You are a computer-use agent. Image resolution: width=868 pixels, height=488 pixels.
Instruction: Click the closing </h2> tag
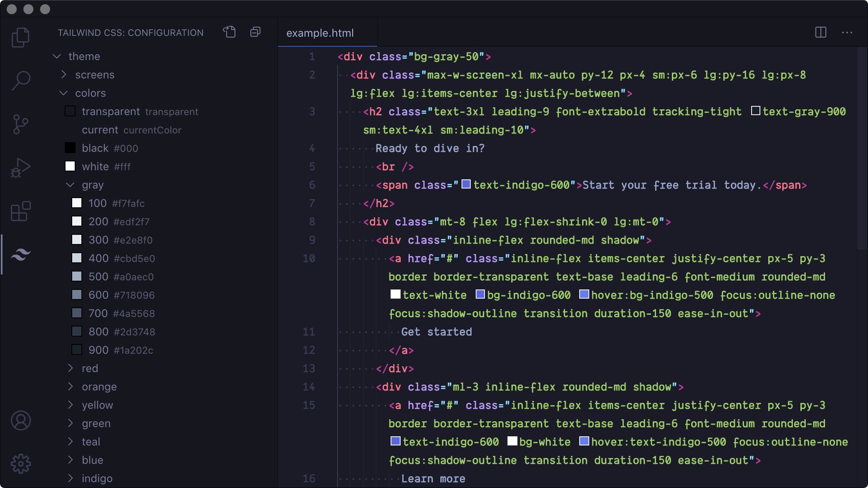click(379, 203)
